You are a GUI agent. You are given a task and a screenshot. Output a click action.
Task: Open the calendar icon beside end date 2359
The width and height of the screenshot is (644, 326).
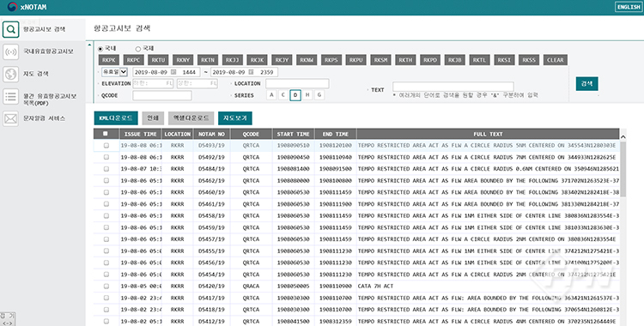point(251,72)
